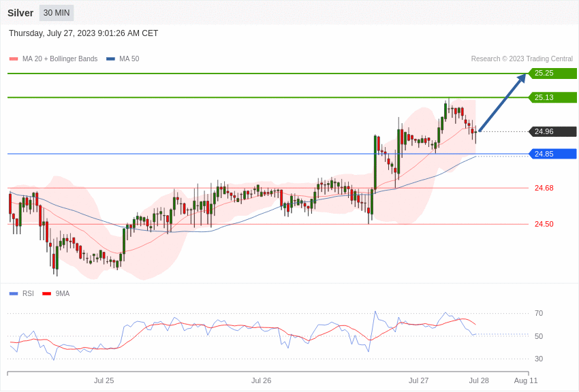Click the 9MA legend label
This screenshot has width=579, height=392.
pyautogui.click(x=63, y=294)
